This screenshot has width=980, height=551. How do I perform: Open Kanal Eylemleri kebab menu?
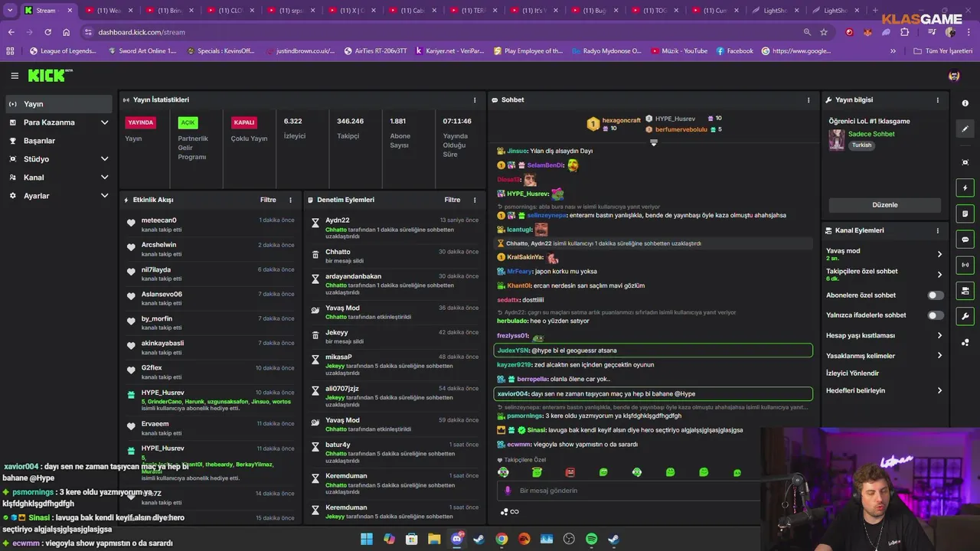[938, 230]
